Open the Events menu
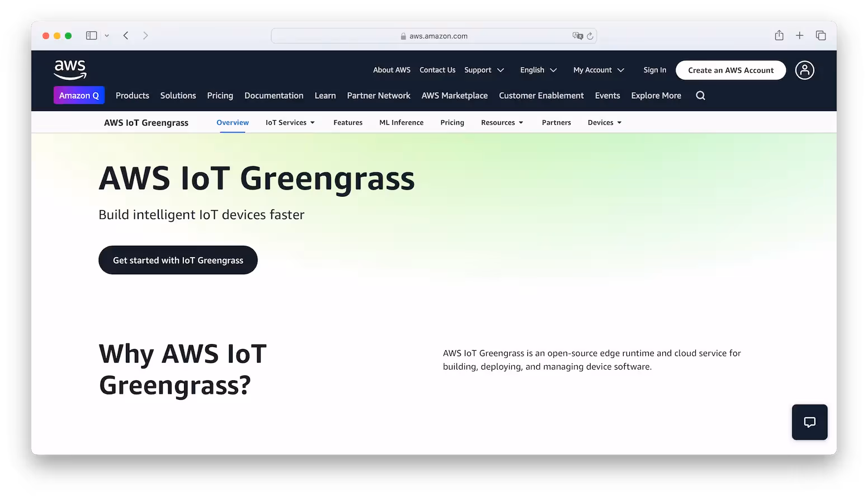 (x=607, y=96)
